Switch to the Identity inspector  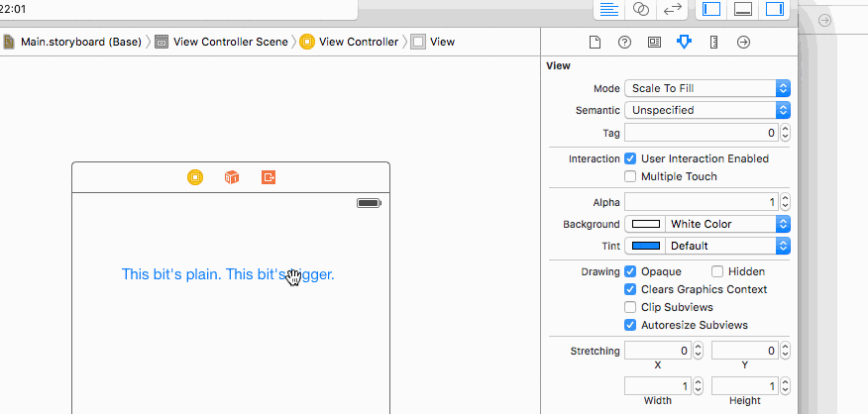pos(654,42)
